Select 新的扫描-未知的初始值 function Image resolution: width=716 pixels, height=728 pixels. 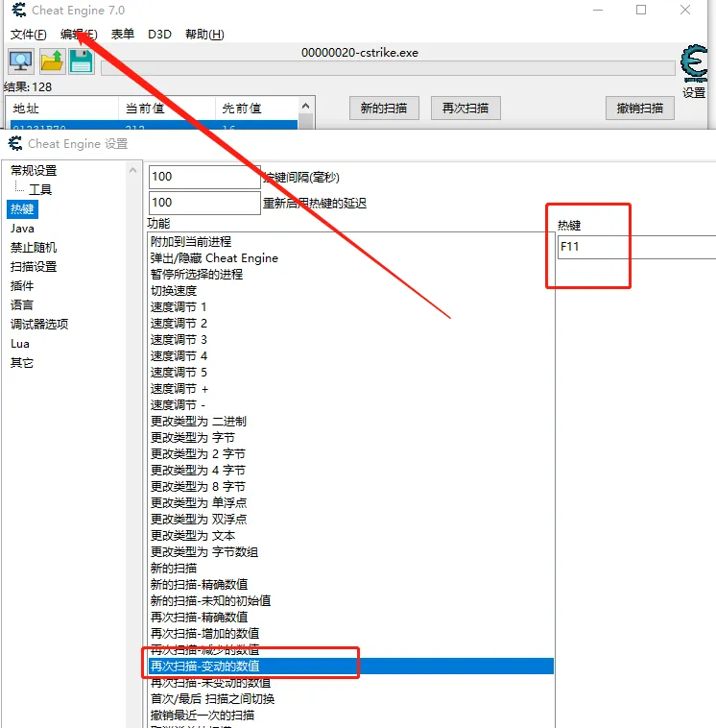coord(351,601)
